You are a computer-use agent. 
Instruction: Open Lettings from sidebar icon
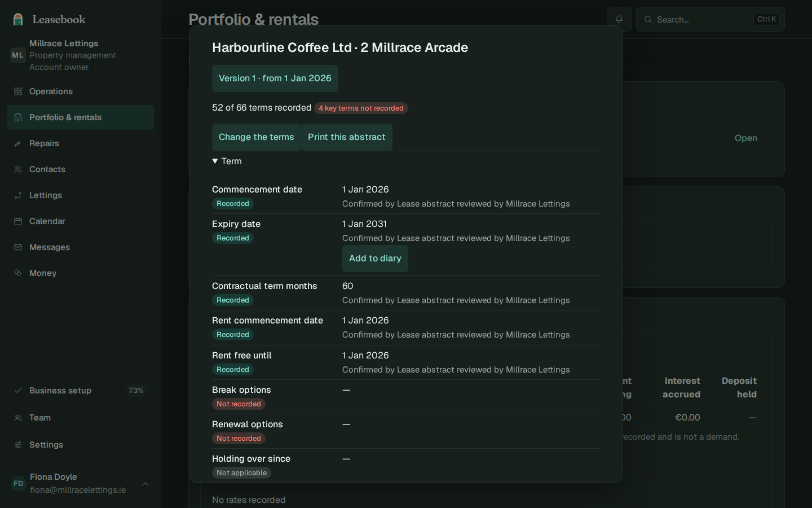(18, 195)
